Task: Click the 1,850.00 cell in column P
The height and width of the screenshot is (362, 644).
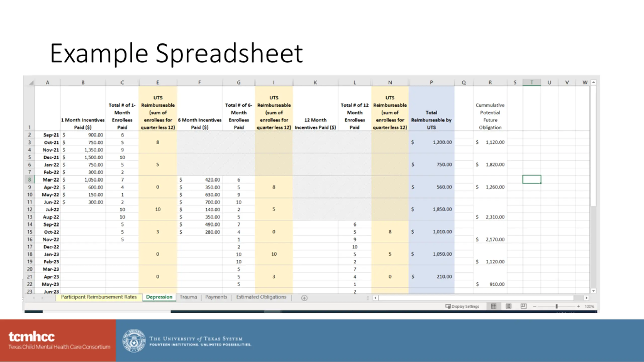Action: (431, 209)
